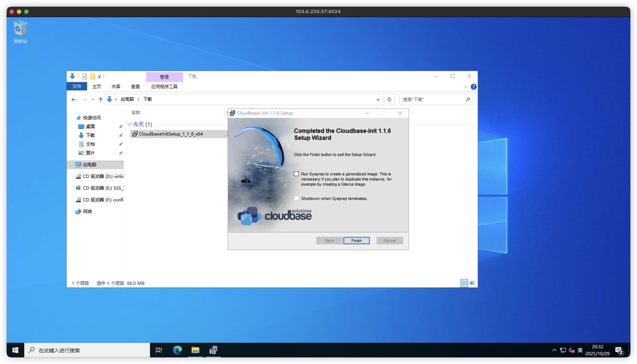Viewport: 637px width, 364px height.
Task: Toggle Shutdown when Sysprep terminates checkbox
Action: [x=296, y=198]
